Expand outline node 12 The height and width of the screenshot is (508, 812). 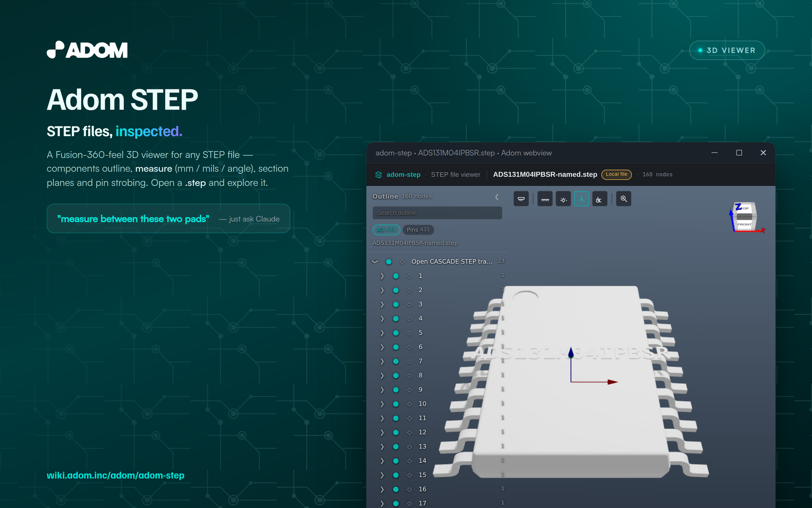[x=382, y=432]
